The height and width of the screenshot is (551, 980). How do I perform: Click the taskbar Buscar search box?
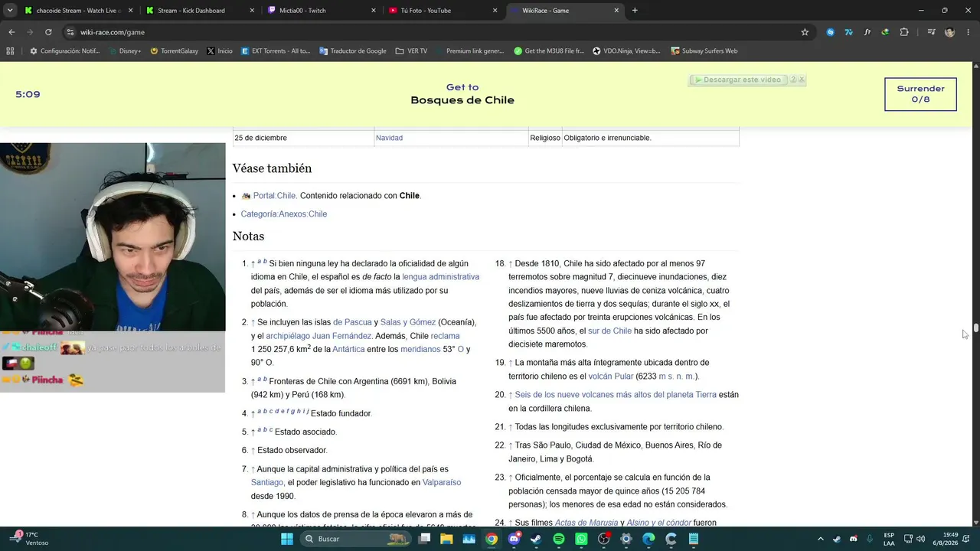click(357, 540)
